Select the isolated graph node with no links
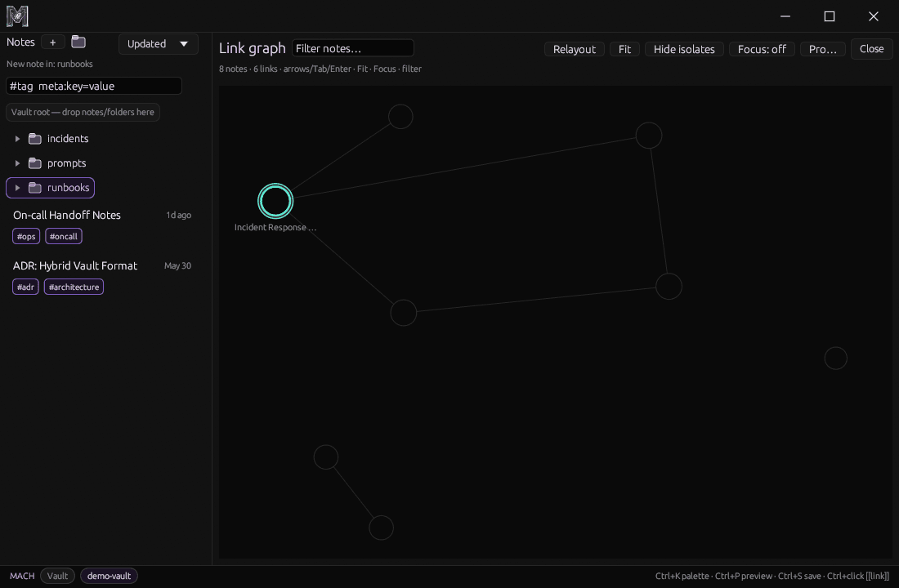899x588 pixels. point(836,359)
